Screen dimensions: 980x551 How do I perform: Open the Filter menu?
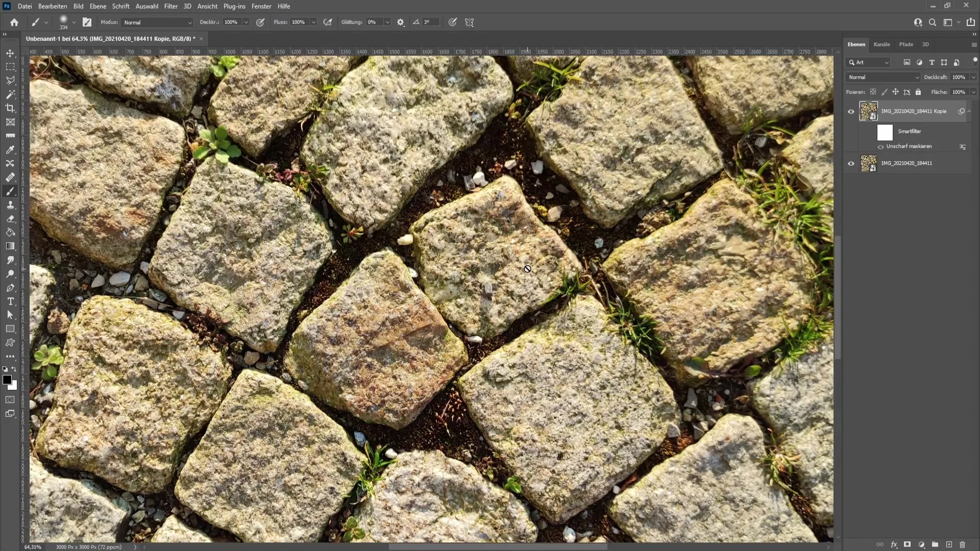pyautogui.click(x=169, y=6)
